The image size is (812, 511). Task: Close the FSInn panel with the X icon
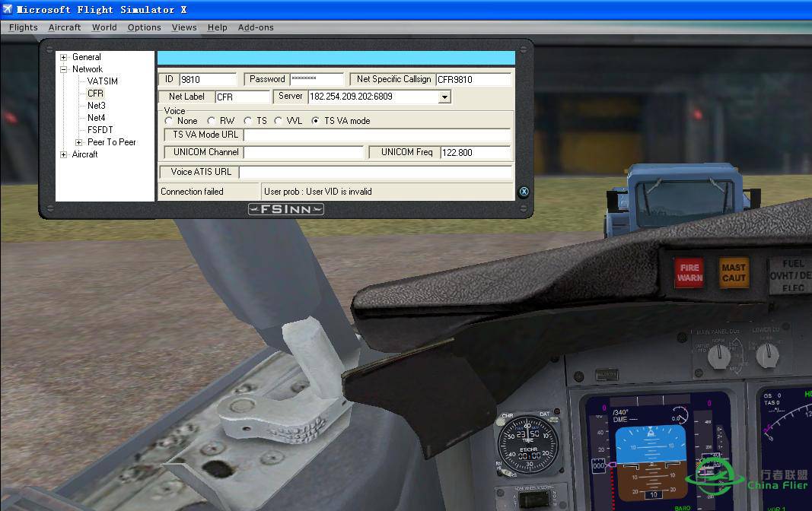coord(524,192)
